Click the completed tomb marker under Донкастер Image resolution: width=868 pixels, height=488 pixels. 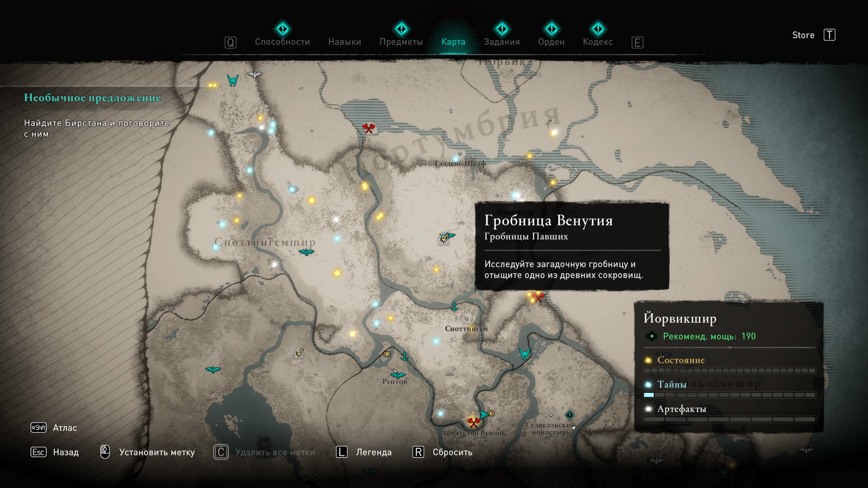pyautogui.click(x=445, y=239)
